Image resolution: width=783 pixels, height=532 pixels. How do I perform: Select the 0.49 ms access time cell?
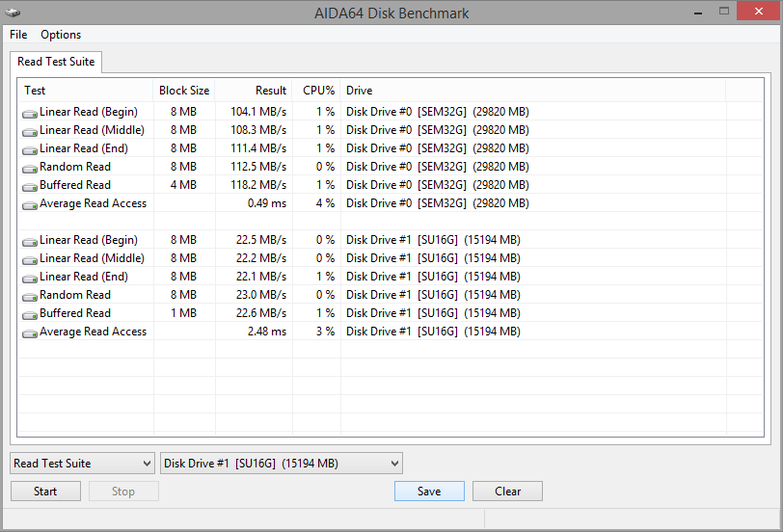tap(267, 203)
